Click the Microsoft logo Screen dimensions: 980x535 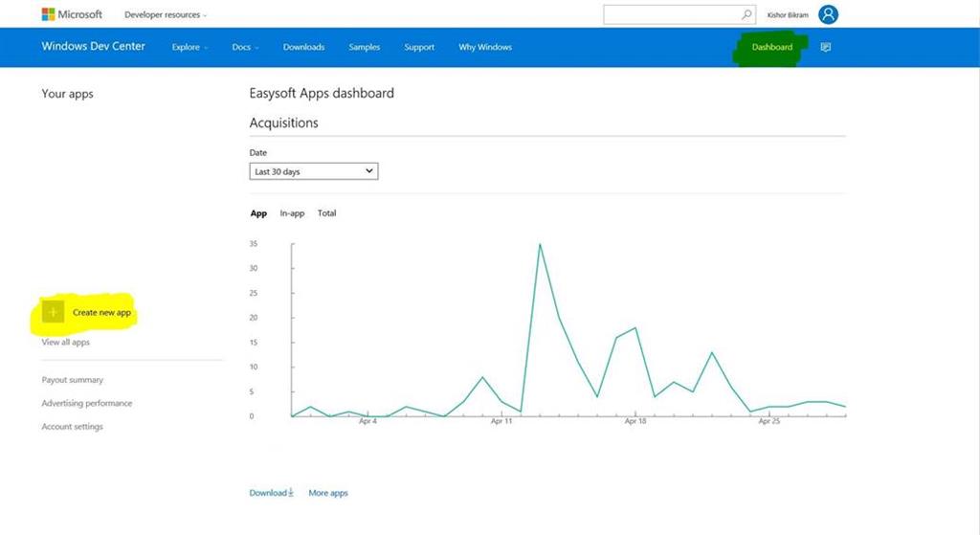72,14
